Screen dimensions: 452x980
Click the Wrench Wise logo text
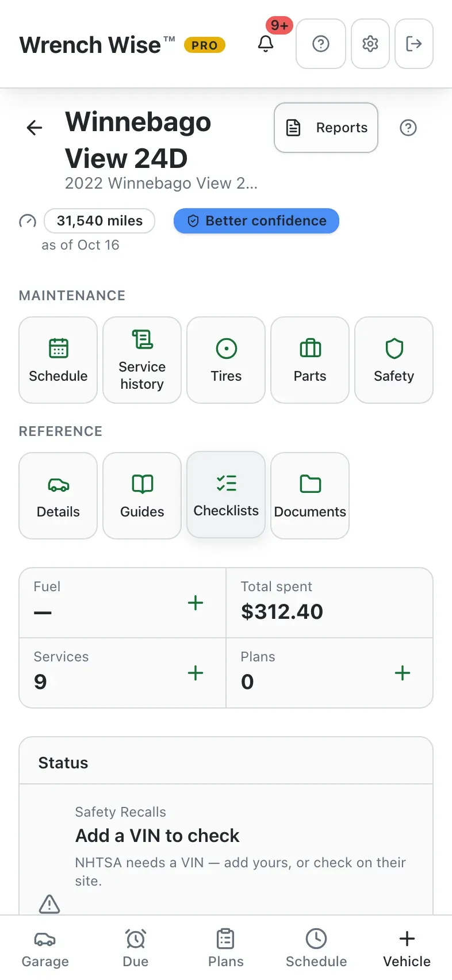click(x=97, y=45)
